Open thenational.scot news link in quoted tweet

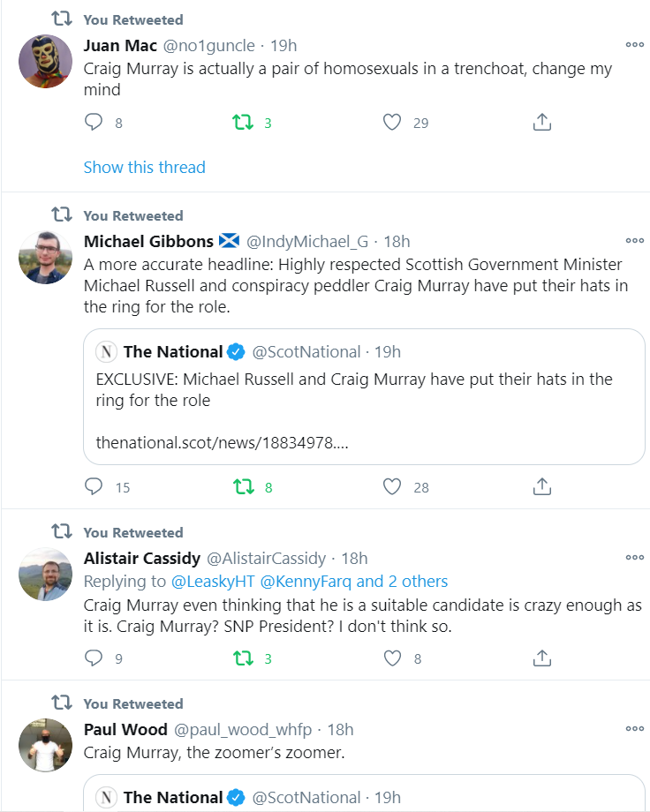222,443
